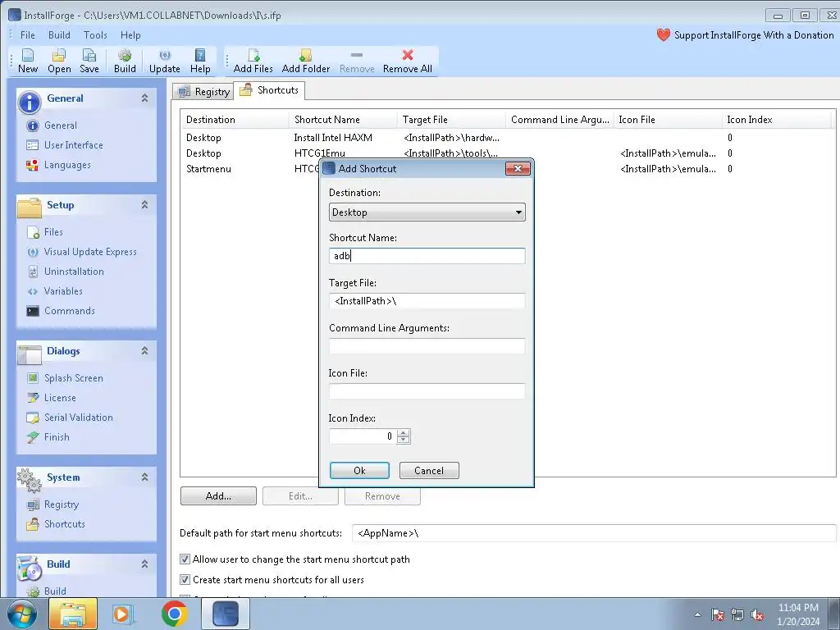
Task: Collapse the Dialogs sidebar section
Action: pos(144,350)
